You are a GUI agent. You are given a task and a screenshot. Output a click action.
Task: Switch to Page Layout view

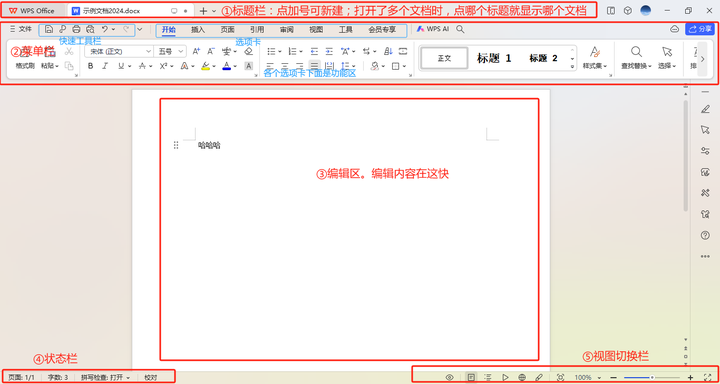coord(471,377)
